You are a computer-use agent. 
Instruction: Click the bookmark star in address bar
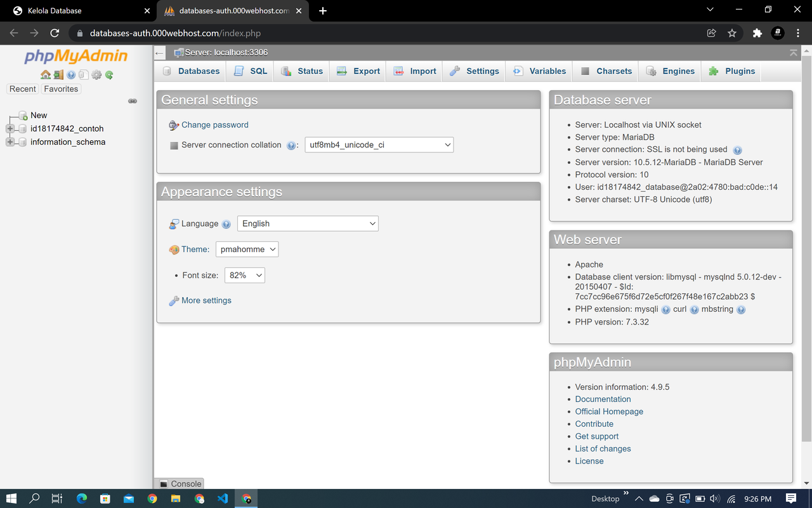tap(732, 33)
